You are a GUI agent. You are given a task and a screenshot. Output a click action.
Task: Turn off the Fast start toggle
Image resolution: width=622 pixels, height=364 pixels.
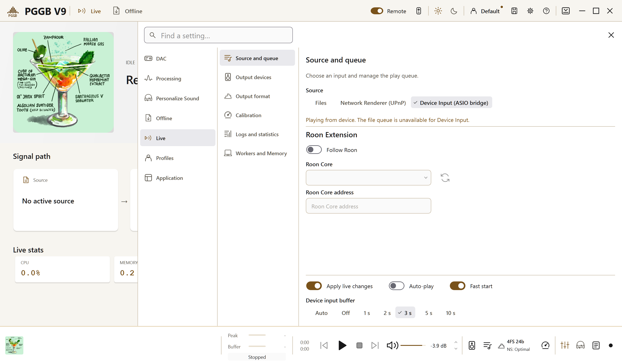click(x=457, y=286)
